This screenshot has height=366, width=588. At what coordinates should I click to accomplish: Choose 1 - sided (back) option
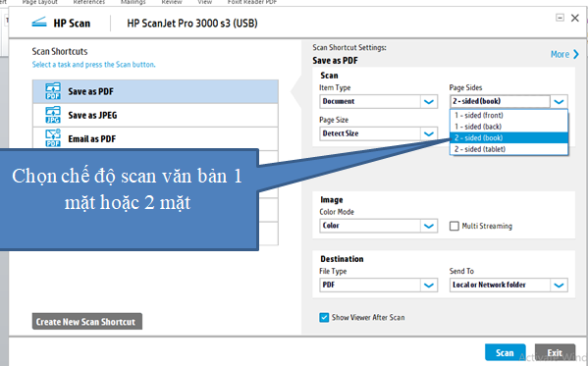coord(508,127)
